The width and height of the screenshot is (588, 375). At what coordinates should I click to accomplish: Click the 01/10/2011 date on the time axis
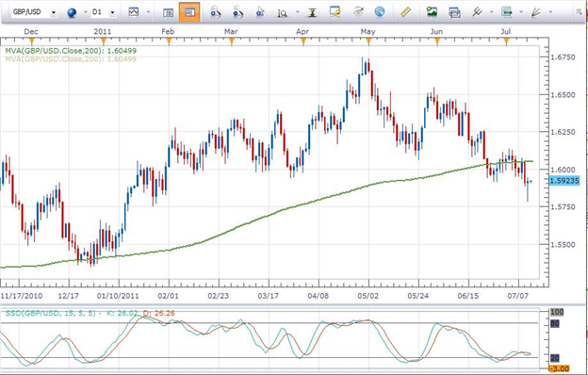point(118,296)
